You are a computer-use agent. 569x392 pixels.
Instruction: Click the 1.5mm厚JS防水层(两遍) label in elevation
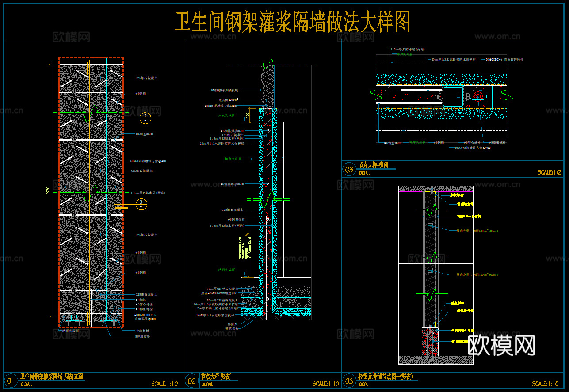(148, 193)
